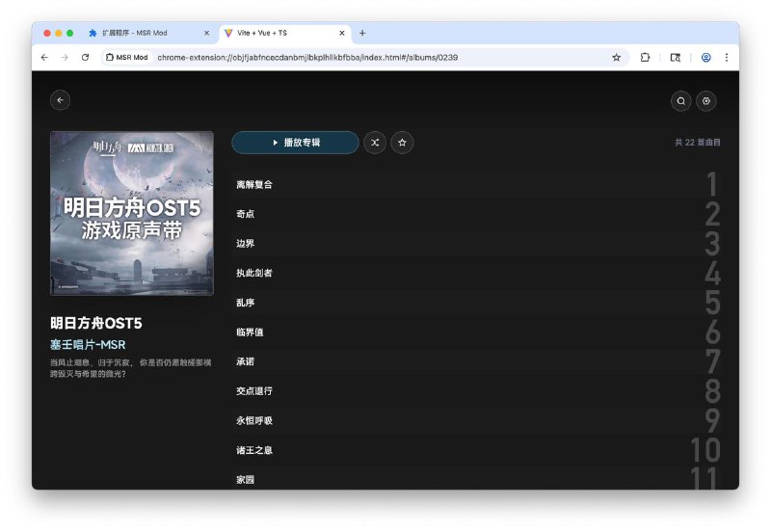Open the 塞壬唱片-MSR artist link
This screenshot has height=532, width=771.
[88, 345]
